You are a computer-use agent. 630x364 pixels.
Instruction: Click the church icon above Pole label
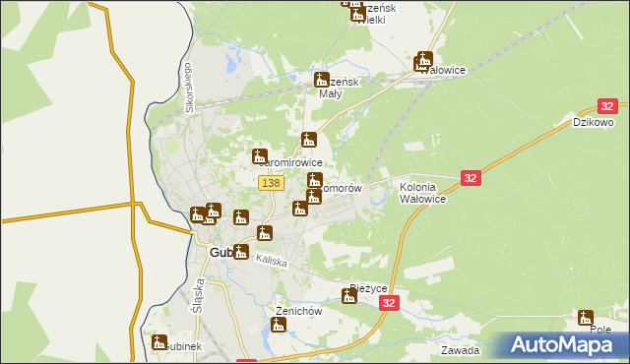[x=586, y=318]
